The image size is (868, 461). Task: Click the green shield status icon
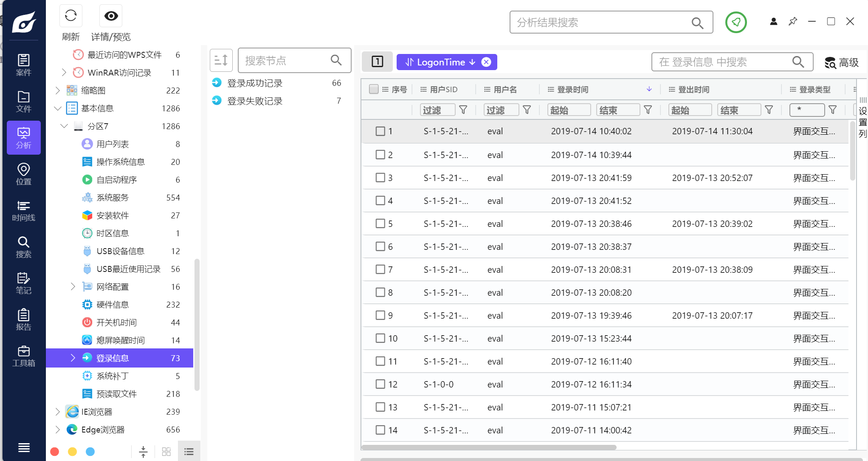736,22
